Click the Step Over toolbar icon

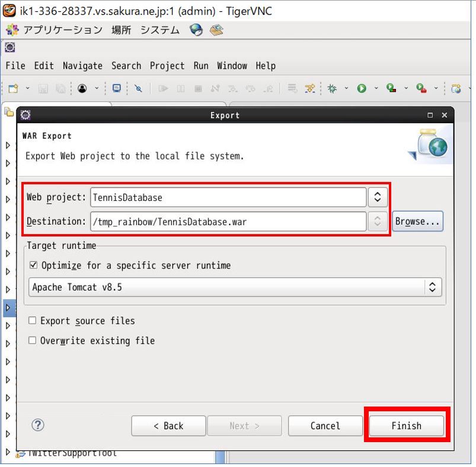(250, 89)
